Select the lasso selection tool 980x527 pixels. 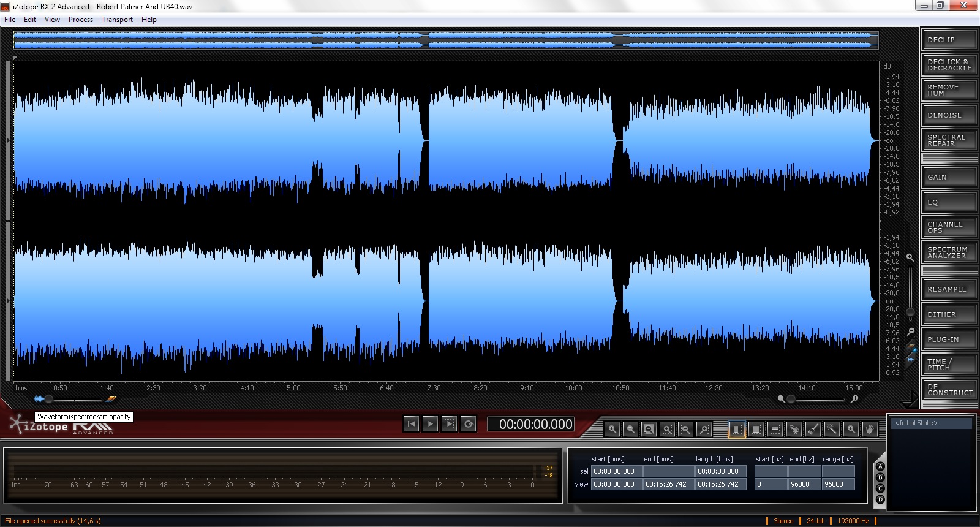coord(794,430)
